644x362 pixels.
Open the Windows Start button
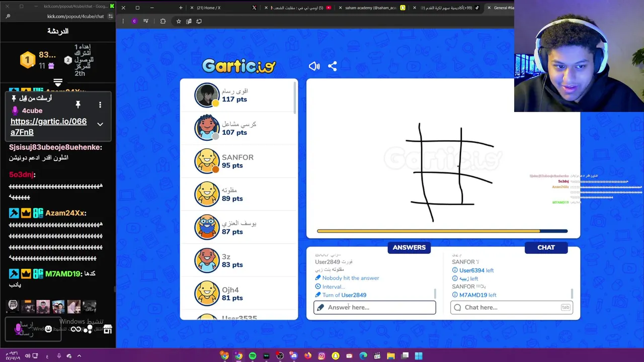click(x=419, y=356)
